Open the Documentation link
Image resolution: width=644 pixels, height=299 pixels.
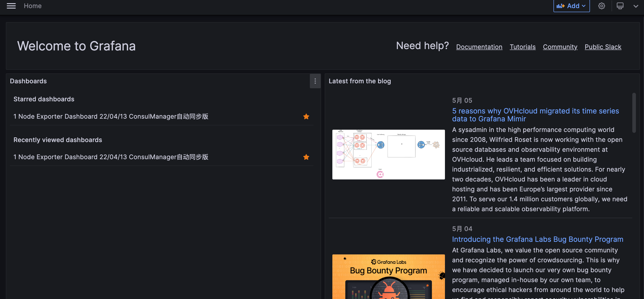click(x=479, y=47)
